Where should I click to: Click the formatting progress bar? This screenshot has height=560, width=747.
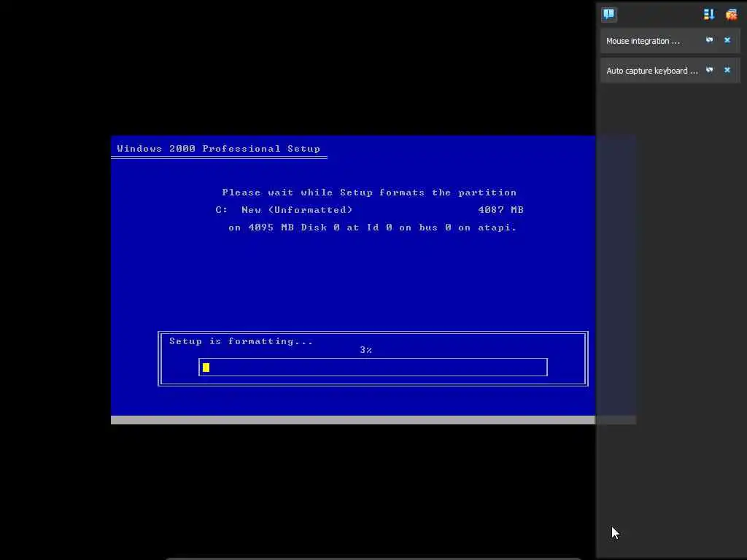click(x=373, y=367)
